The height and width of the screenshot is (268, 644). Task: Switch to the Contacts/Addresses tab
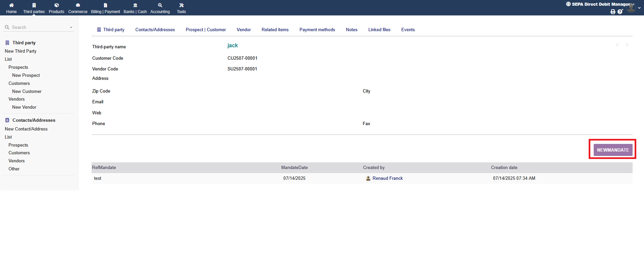pos(155,30)
